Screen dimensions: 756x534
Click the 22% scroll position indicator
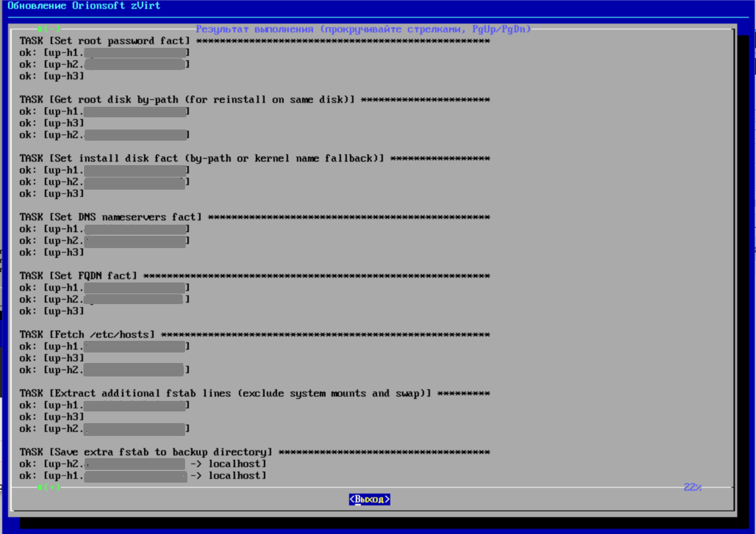[x=692, y=487]
